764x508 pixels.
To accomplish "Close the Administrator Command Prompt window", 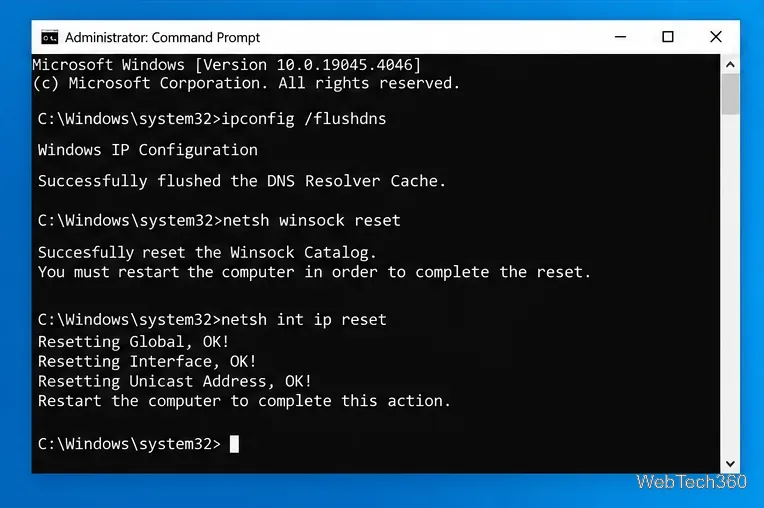I will (x=716, y=37).
